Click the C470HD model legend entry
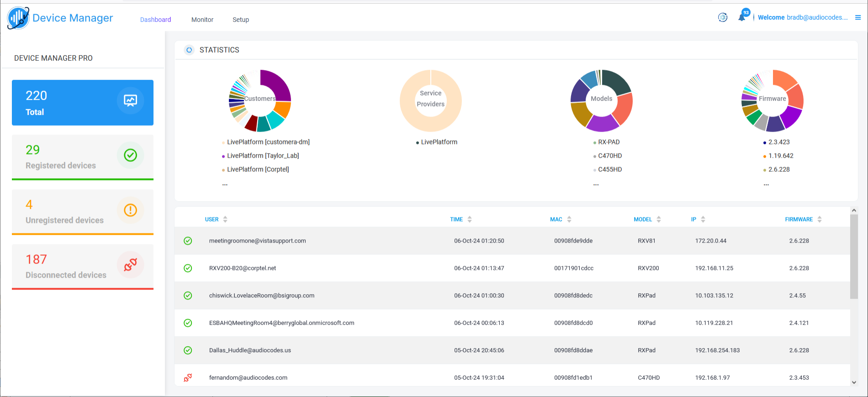868x397 pixels. [x=610, y=156]
